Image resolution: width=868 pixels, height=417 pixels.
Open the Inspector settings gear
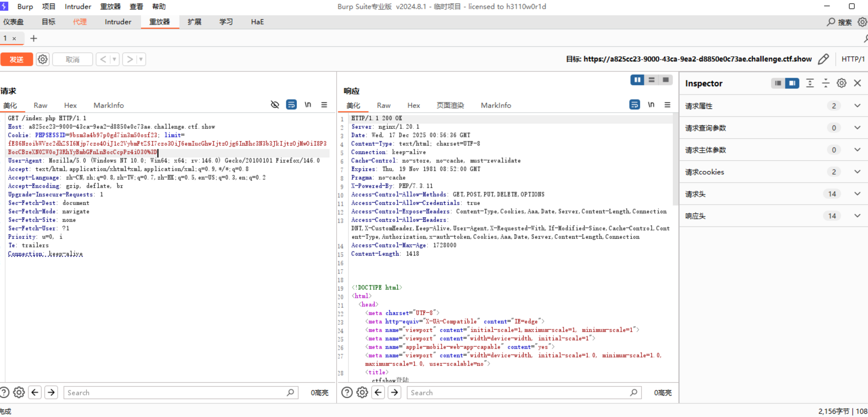841,83
